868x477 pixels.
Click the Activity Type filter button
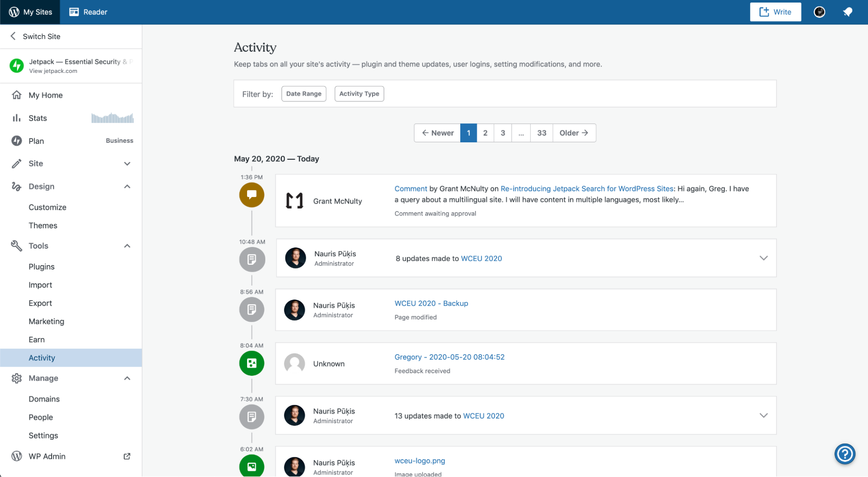360,93
